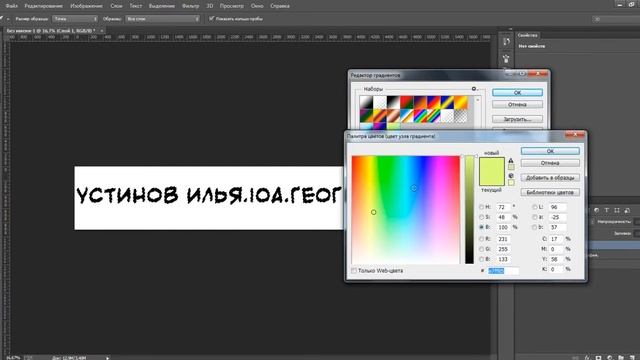Click the новый color preview swatch
The image size is (640, 360).
pos(492,164)
